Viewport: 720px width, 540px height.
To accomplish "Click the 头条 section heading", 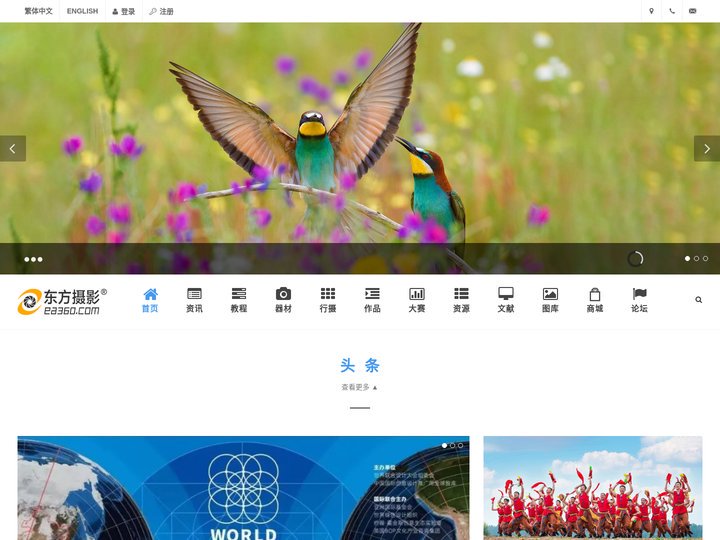I will pos(360,366).
